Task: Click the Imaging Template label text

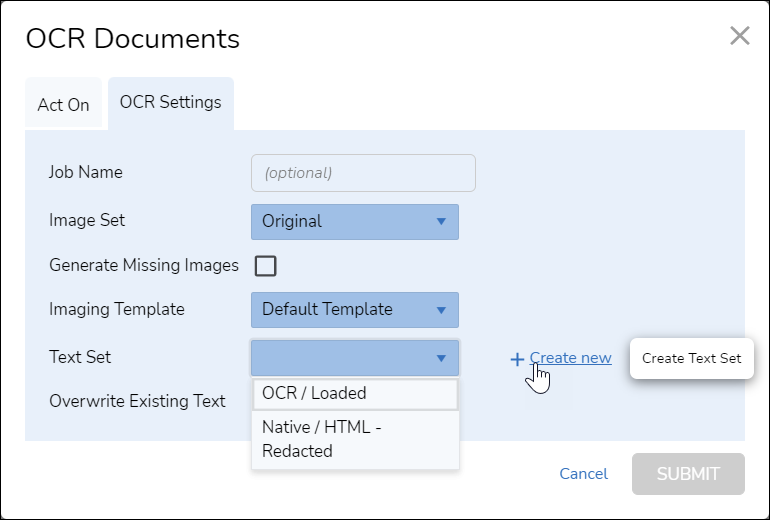Action: pyautogui.click(x=117, y=309)
